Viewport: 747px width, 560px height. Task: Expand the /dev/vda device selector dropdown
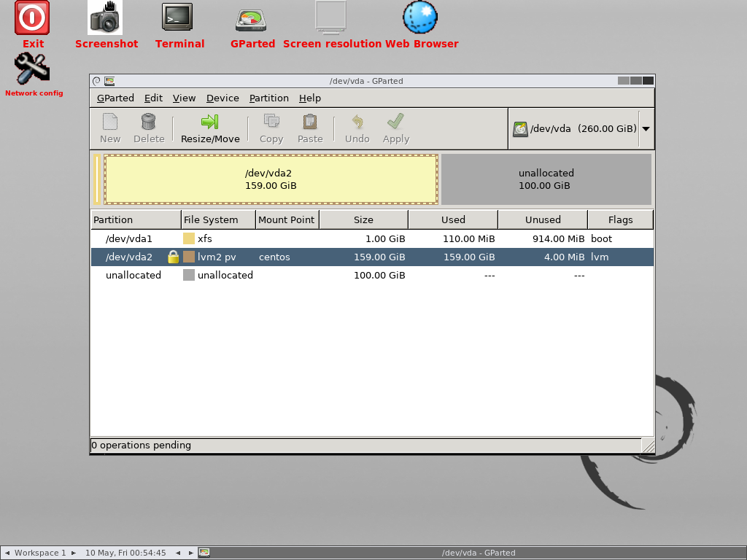[x=646, y=129]
